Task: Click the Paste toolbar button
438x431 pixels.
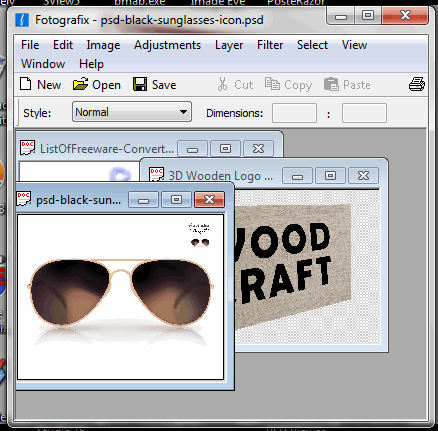Action: point(347,85)
